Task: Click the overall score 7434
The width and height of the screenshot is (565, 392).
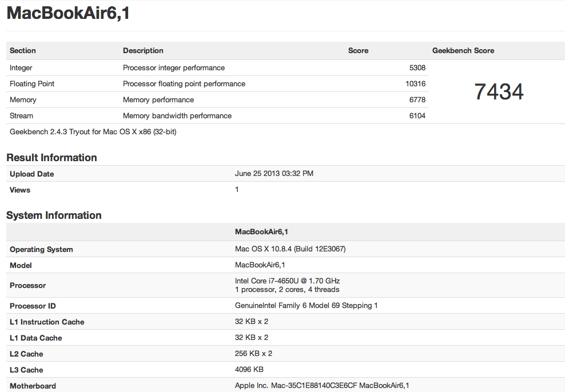Action: (499, 92)
